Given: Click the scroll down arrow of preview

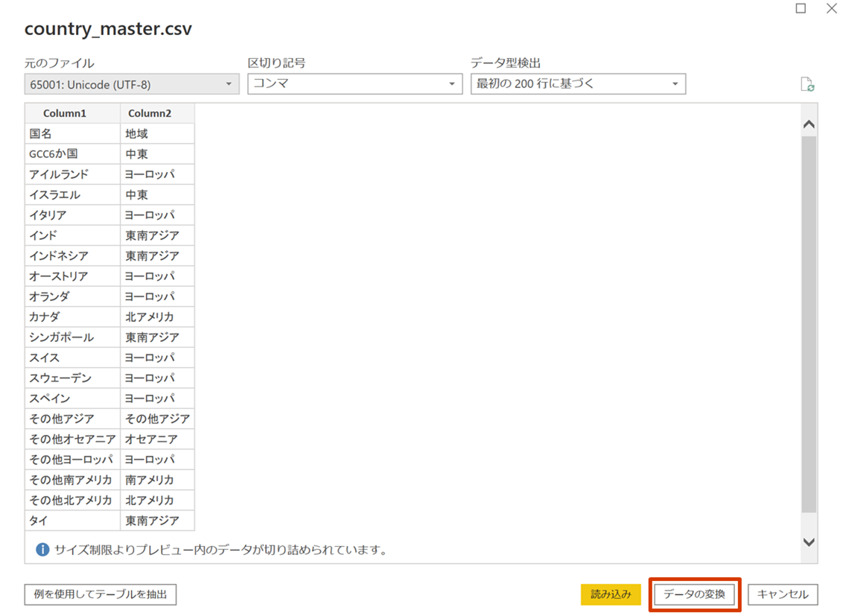Looking at the screenshot, I should (809, 542).
